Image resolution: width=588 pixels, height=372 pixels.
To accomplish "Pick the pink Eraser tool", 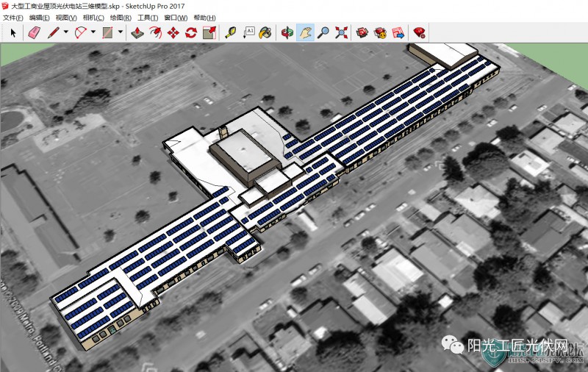I will [34, 32].
